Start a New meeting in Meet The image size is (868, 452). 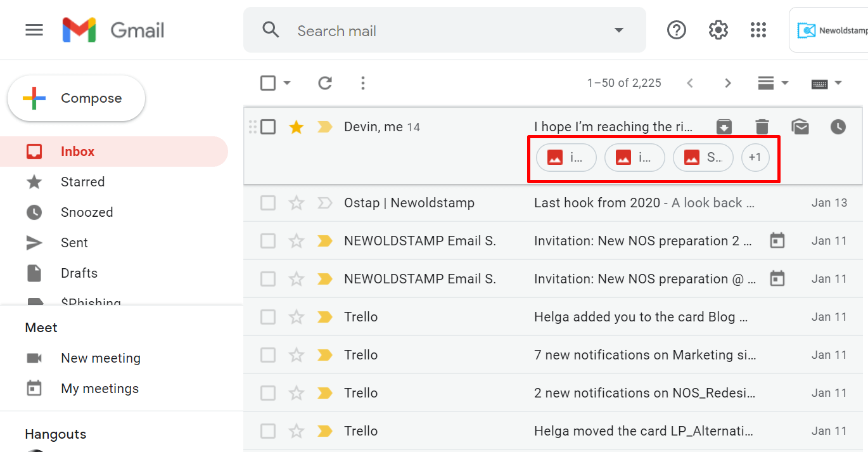click(100, 358)
